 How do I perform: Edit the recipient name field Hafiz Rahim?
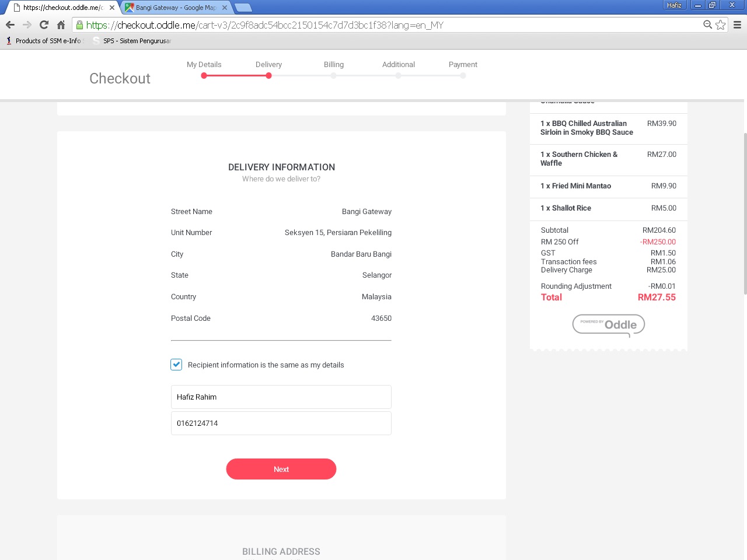pos(281,397)
